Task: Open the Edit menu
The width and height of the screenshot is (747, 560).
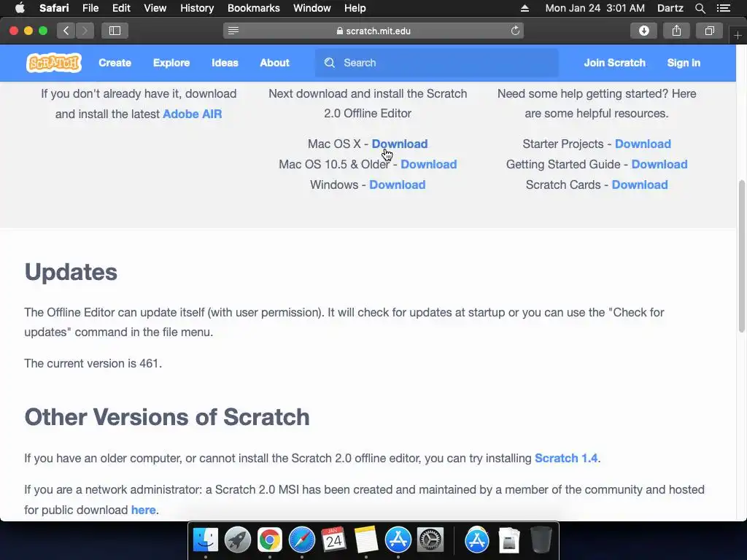Action: pyautogui.click(x=121, y=8)
